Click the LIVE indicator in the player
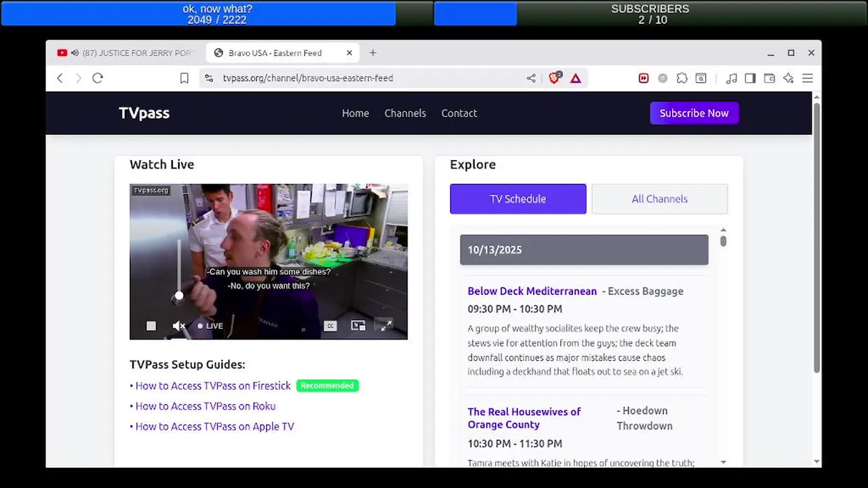Image resolution: width=868 pixels, height=488 pixels. 210,326
